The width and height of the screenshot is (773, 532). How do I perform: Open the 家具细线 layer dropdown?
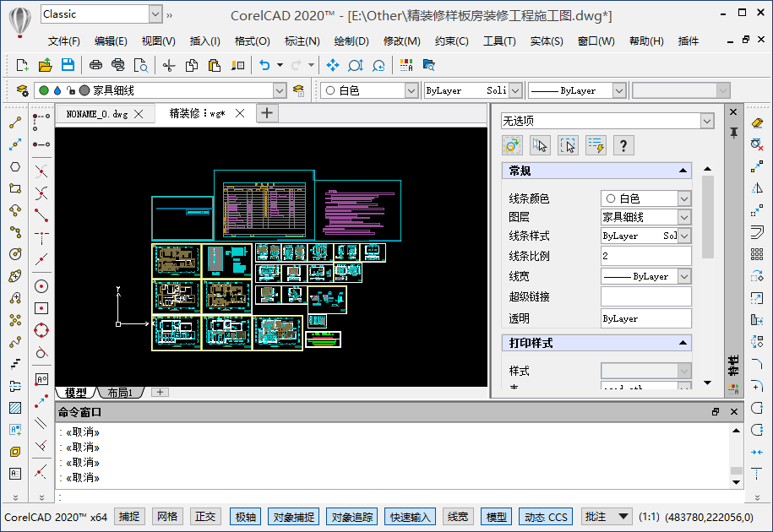(x=278, y=90)
